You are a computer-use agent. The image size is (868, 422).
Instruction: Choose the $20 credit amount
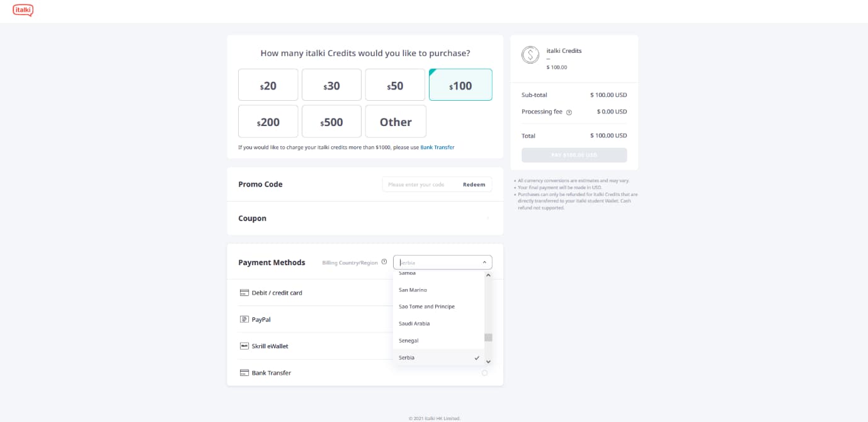pos(268,85)
